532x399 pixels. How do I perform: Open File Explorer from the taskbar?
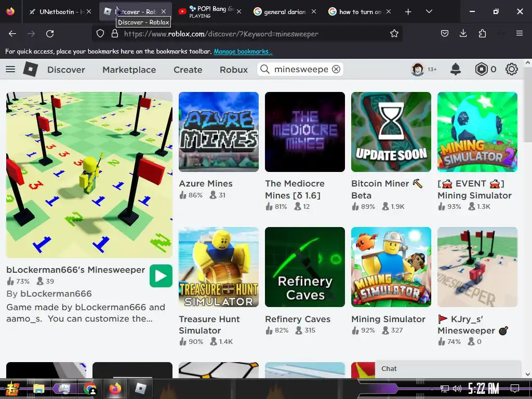38,389
